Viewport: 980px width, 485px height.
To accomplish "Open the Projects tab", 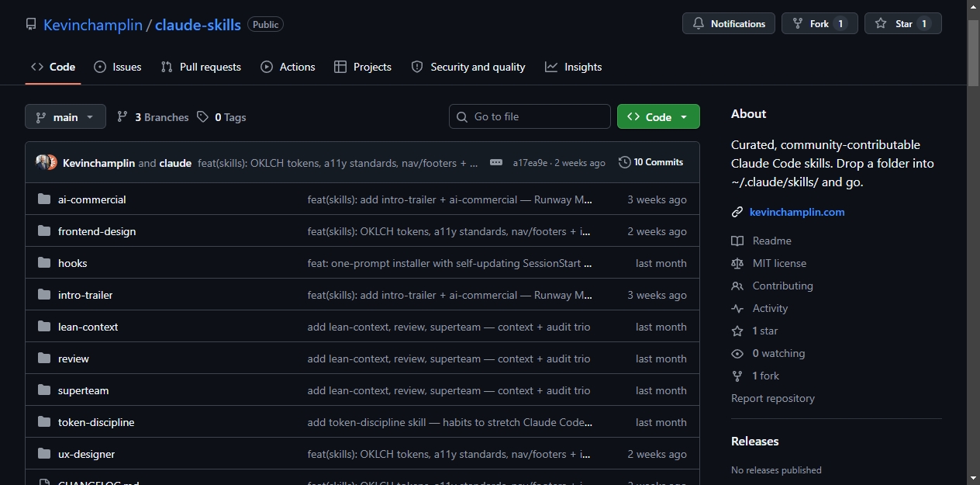I will (x=363, y=67).
